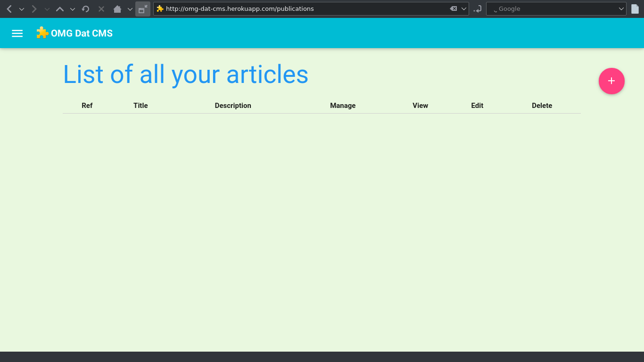The width and height of the screenshot is (644, 362).
Task: Click the Title column header
Action: [x=140, y=106]
